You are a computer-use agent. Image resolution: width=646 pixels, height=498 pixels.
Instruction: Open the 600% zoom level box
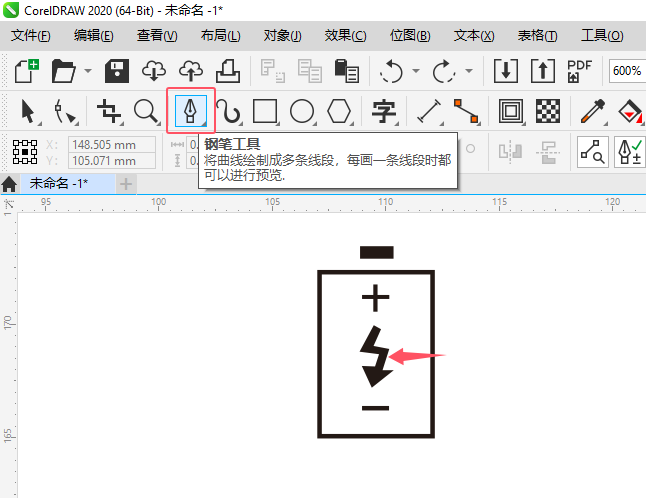click(x=627, y=71)
